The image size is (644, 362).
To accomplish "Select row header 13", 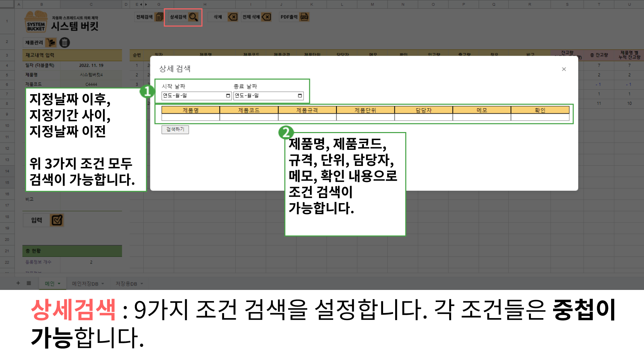I will coord(7,160).
